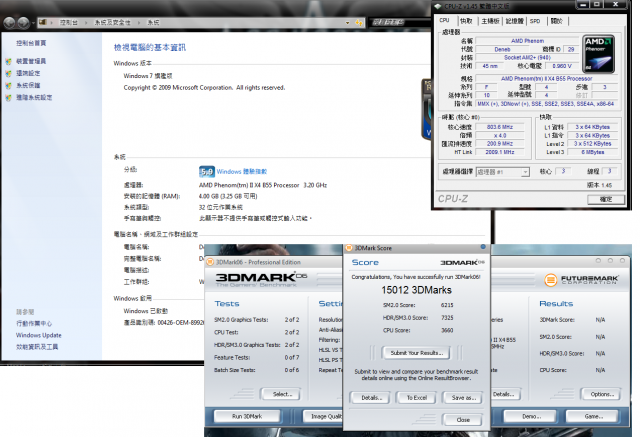Expand the arrow after 控制台 breadcrumb

tap(86, 23)
